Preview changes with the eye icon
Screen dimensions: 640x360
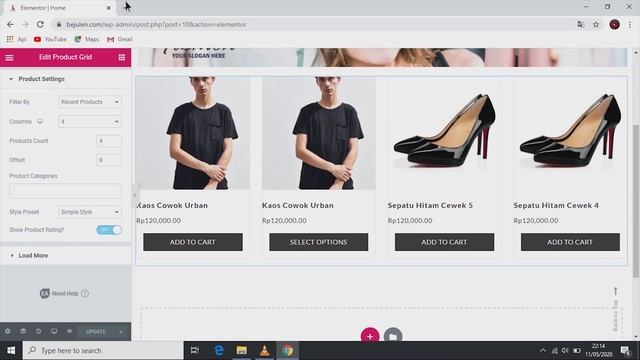pos(69,331)
